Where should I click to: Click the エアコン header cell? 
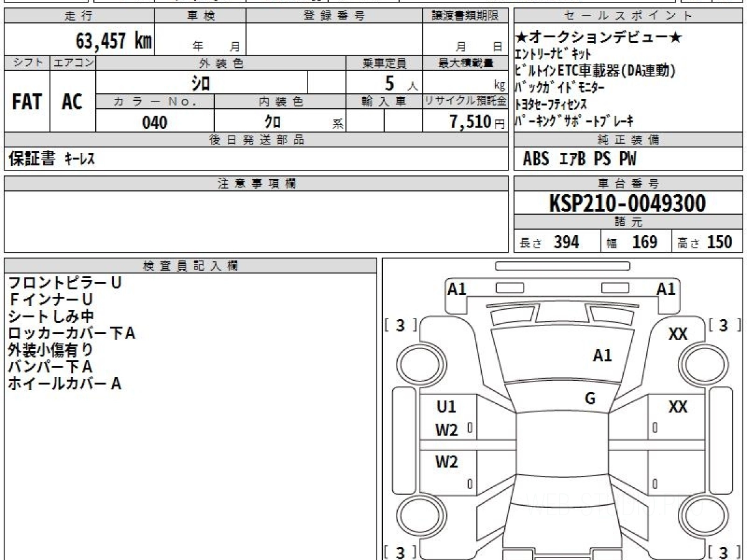[x=73, y=63]
